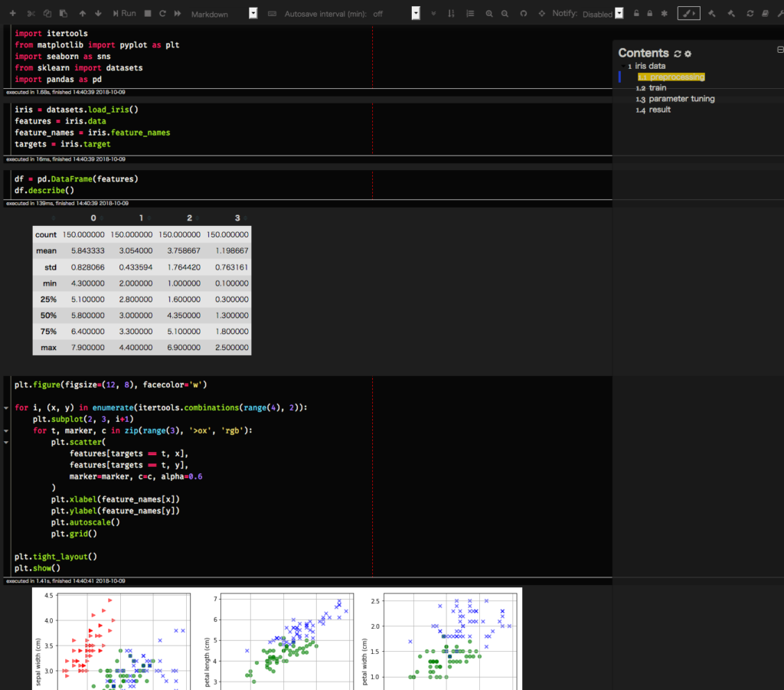Image resolution: width=784 pixels, height=690 pixels.
Task: Move the selected cell up
Action: [83, 14]
